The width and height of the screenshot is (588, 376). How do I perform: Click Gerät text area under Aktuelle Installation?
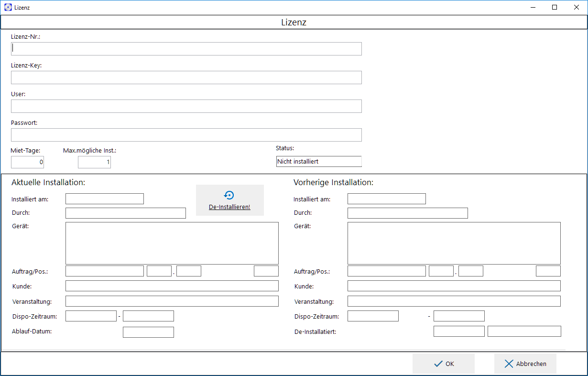[x=172, y=243]
